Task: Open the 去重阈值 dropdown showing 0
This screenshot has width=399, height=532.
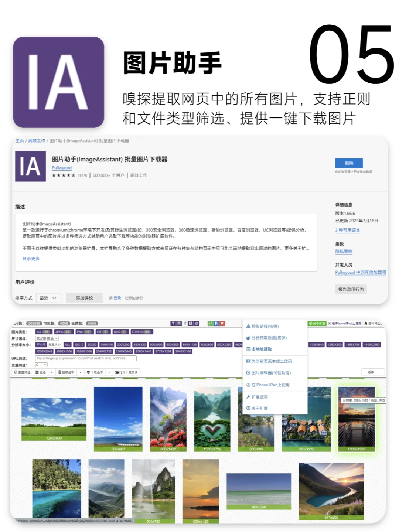Action: click(41, 365)
